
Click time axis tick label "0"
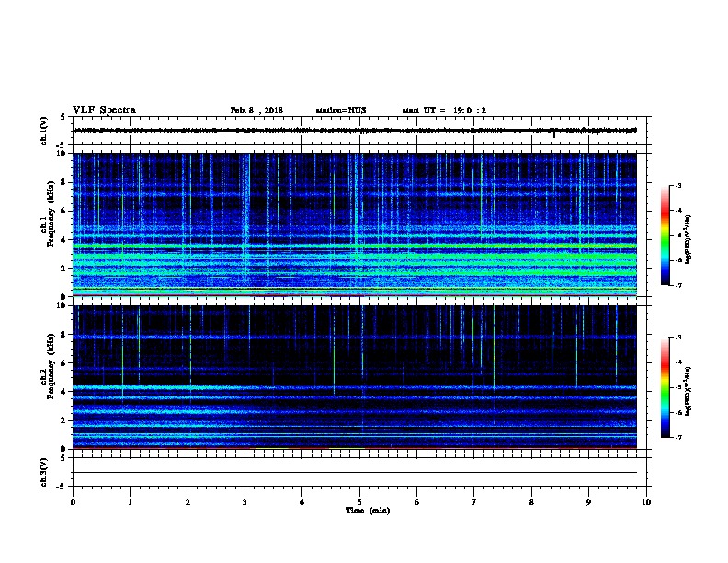click(x=73, y=502)
